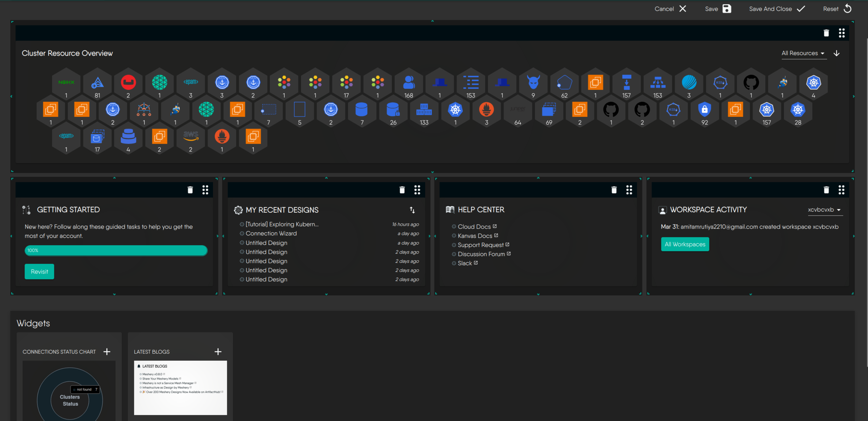Click Reset in the top bar
The image size is (868, 421).
point(837,9)
